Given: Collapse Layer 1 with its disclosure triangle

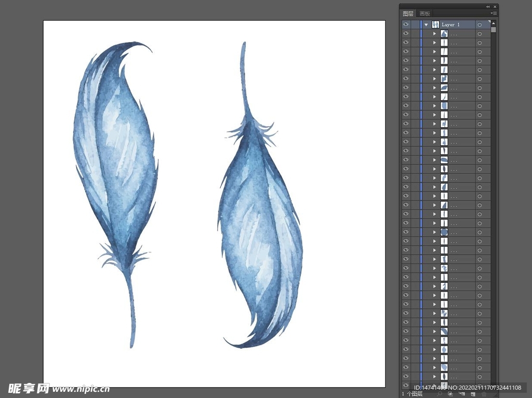Looking at the screenshot, I should pyautogui.click(x=426, y=25).
